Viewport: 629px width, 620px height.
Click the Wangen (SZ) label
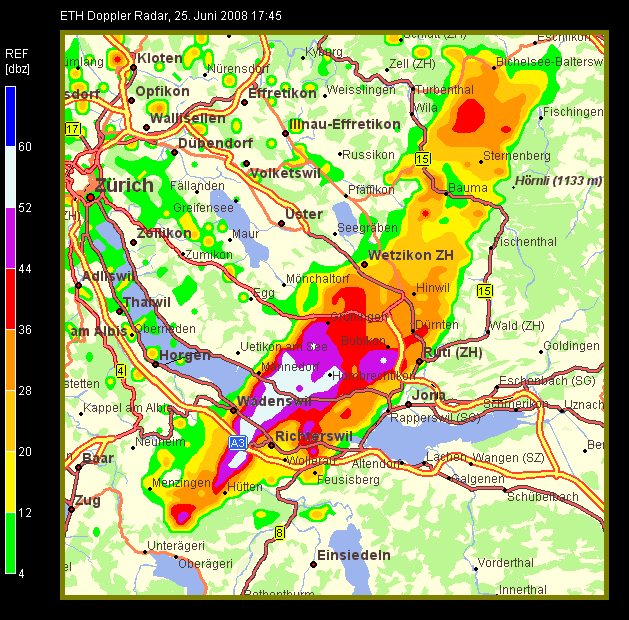click(508, 458)
